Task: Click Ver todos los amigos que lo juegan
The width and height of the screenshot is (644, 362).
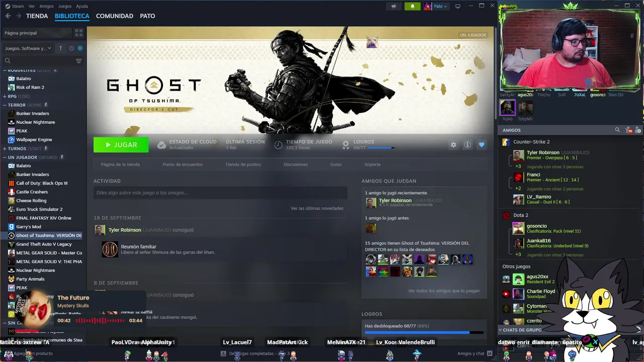Action: click(x=444, y=291)
